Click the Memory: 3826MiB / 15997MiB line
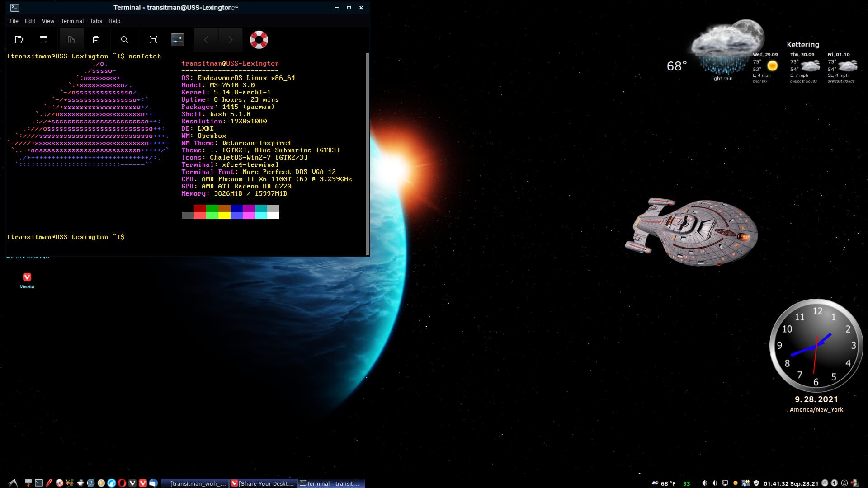The image size is (868, 488). (234, 193)
